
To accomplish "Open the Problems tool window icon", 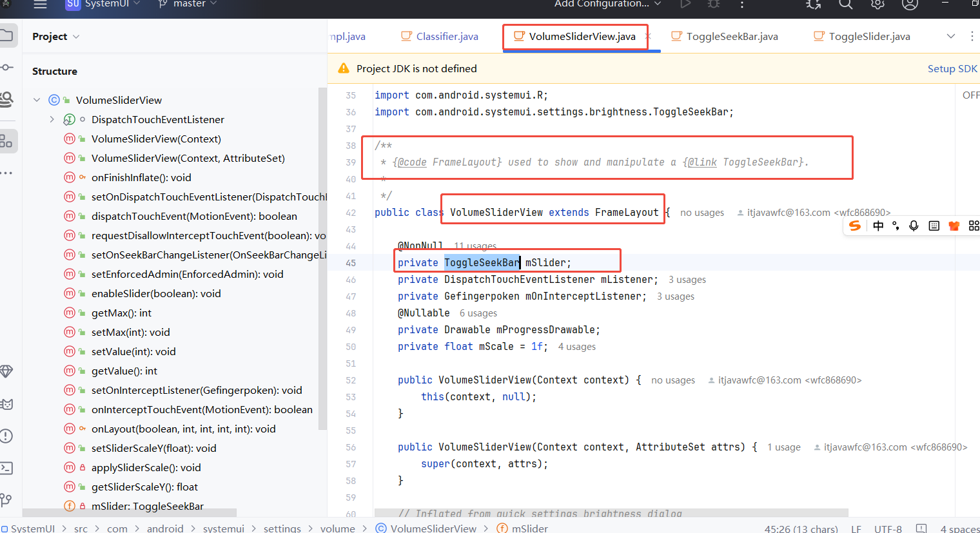I will coord(6,436).
